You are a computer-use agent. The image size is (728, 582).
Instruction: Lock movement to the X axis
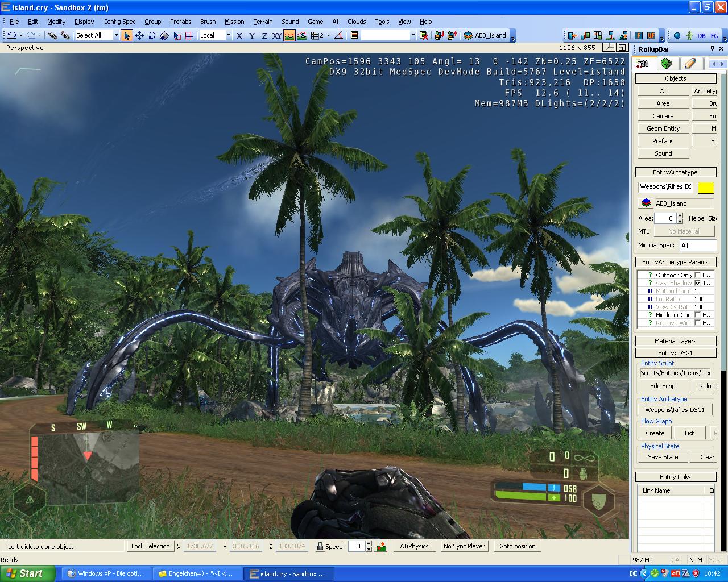tap(239, 35)
